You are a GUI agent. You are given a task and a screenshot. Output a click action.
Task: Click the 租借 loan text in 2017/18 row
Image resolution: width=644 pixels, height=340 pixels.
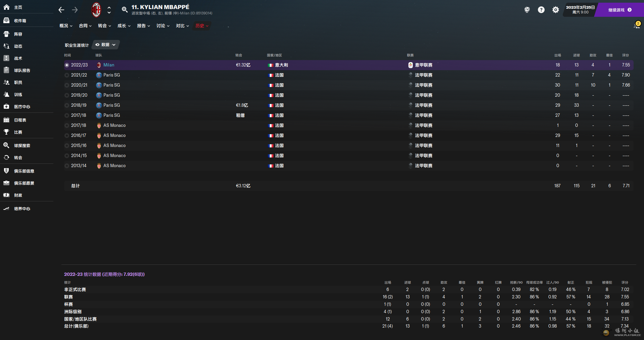[x=240, y=115]
